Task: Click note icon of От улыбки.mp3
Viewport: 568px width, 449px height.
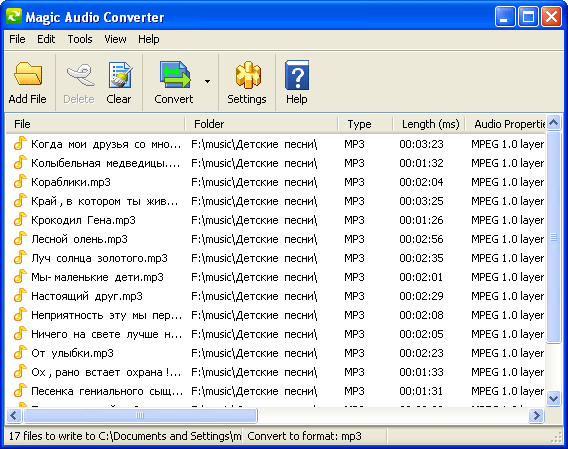Action: pyautogui.click(x=20, y=352)
